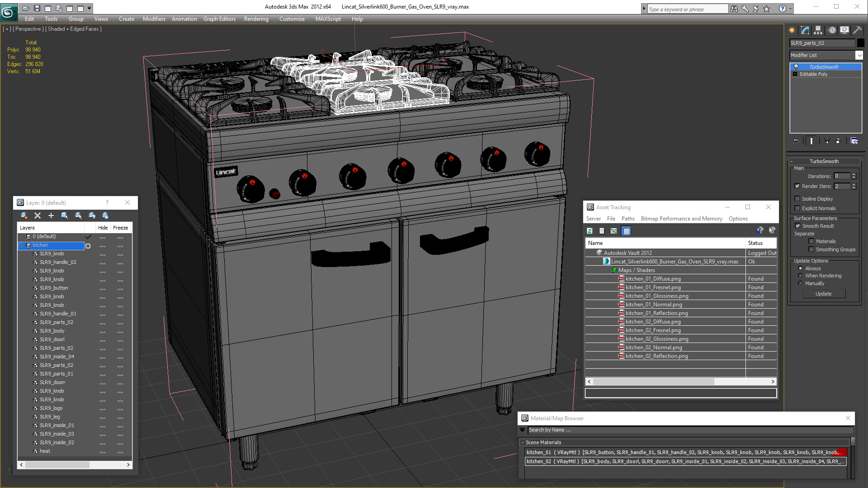Open the Modifier List dropdown
Screen dimensions: 868x488
(x=859, y=55)
